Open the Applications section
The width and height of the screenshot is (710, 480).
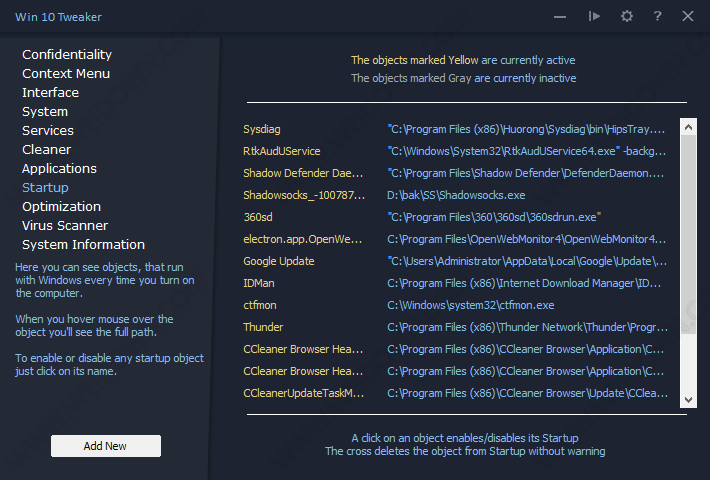click(59, 168)
